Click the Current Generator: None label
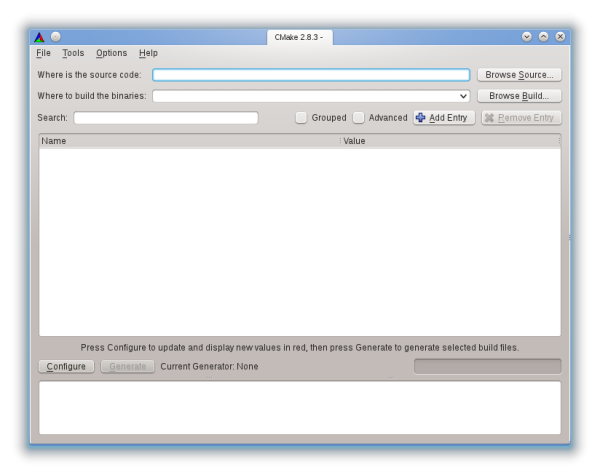This screenshot has height=475, width=600. click(x=209, y=366)
